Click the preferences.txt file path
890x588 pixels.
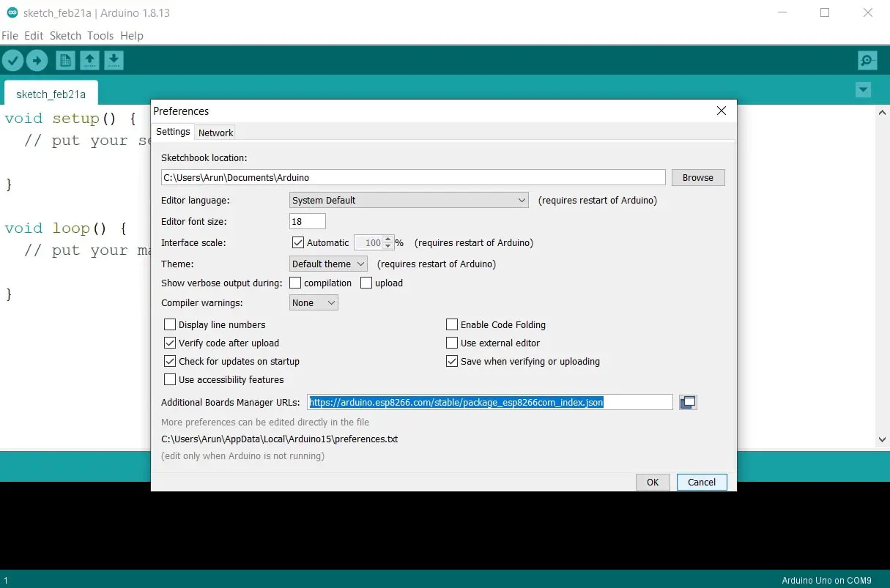(x=279, y=439)
